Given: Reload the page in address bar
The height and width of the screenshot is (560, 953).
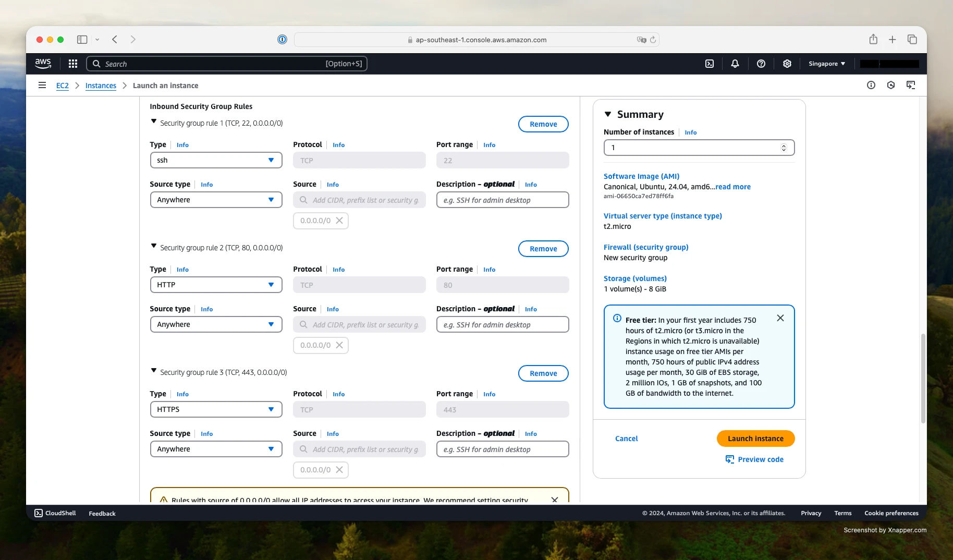Looking at the screenshot, I should click(653, 40).
